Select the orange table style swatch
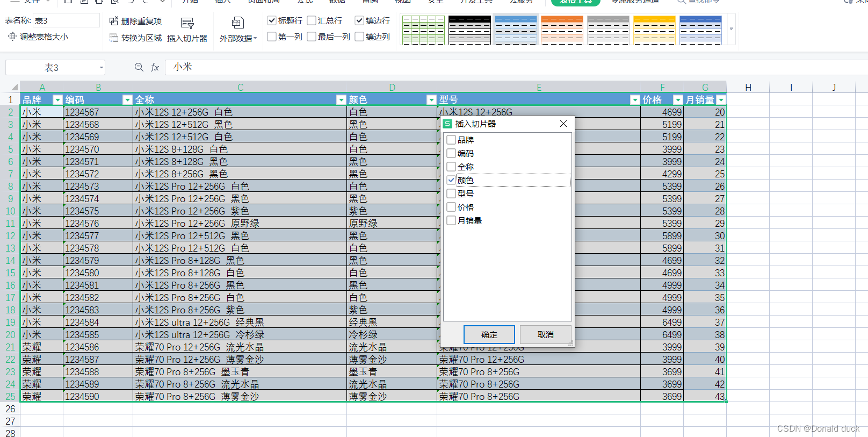 [x=562, y=30]
